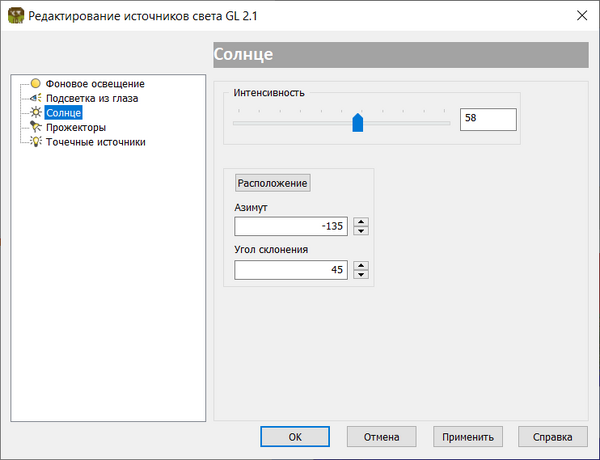This screenshot has width=600, height=460.
Task: Click the intensity value field showing 58
Action: tap(488, 119)
